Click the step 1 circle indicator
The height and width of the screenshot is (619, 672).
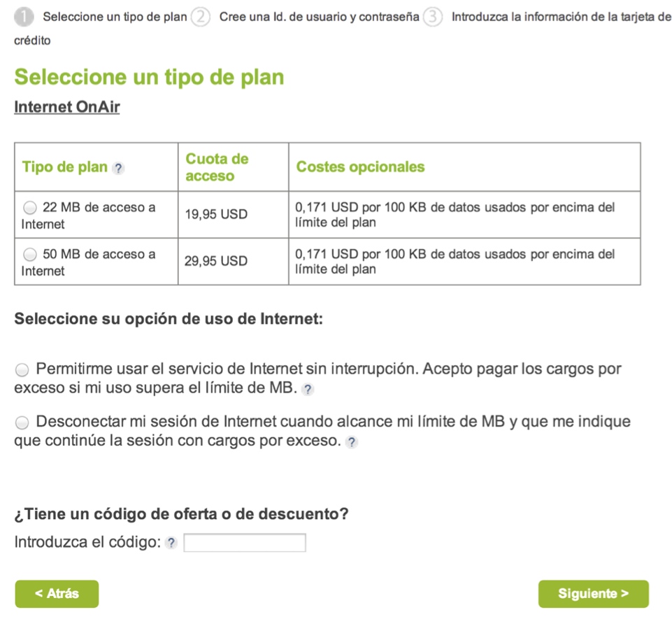(x=24, y=17)
